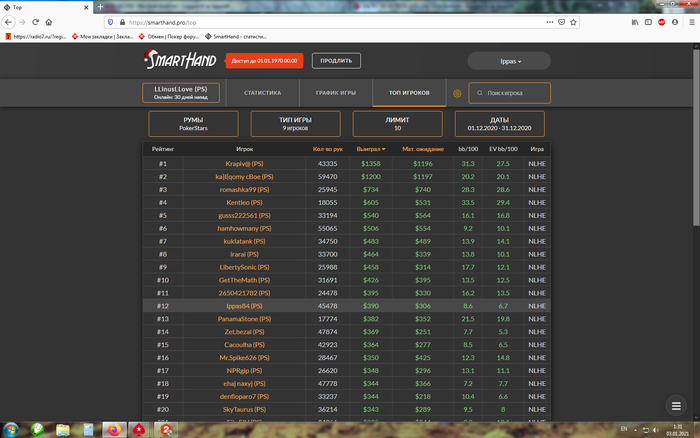
Task: Open player LibertySonic (PS)
Action: 244,267
